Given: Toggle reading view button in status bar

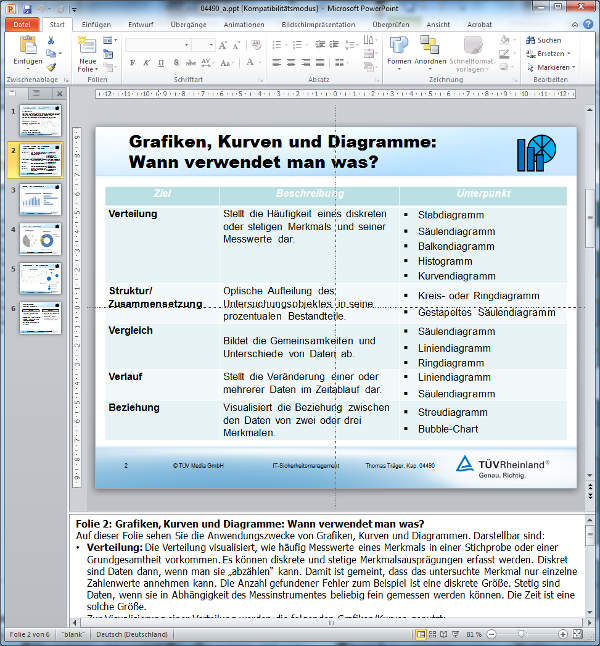Looking at the screenshot, I should (x=445, y=635).
